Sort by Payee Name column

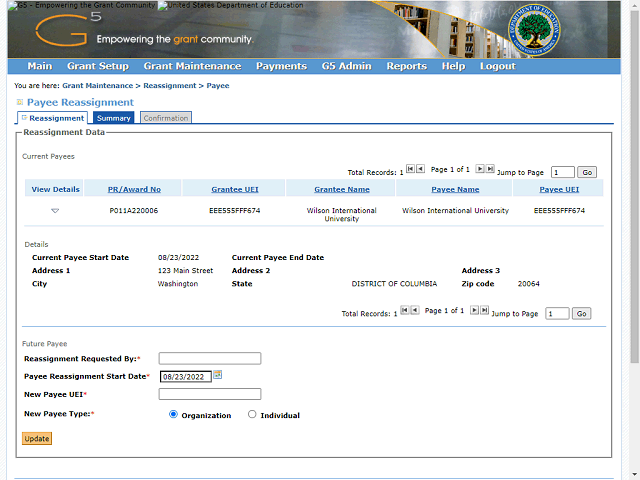455,189
